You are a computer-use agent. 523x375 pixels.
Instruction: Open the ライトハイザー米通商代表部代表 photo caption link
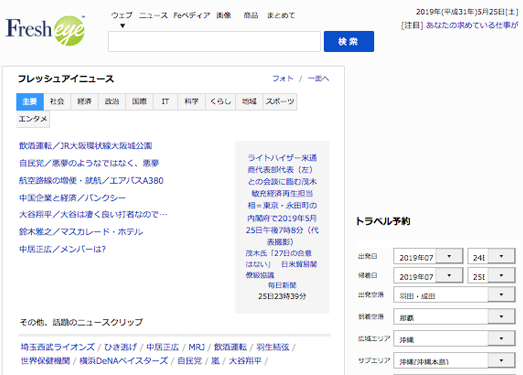click(282, 200)
